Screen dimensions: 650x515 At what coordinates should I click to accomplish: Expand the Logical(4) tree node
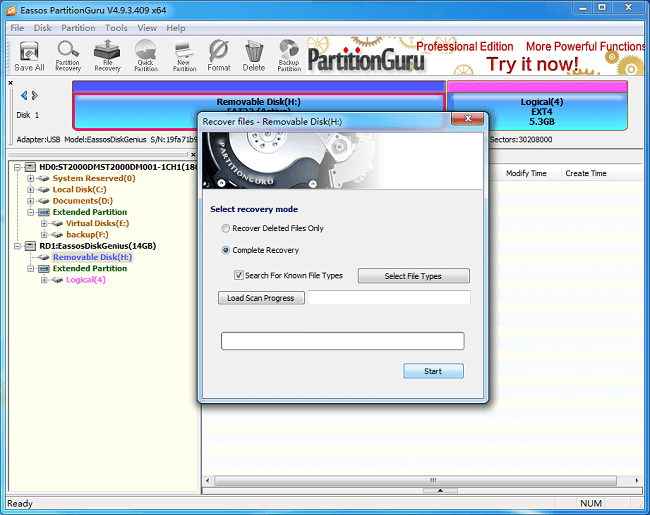point(44,280)
